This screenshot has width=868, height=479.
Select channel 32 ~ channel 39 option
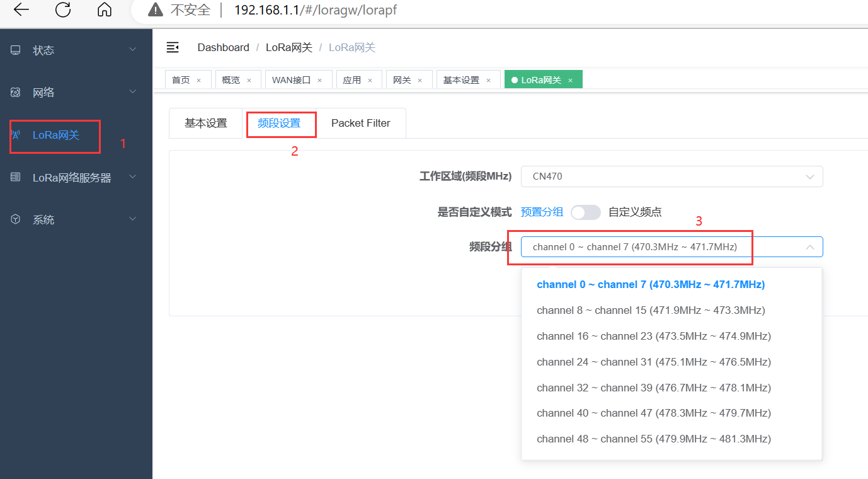click(x=671, y=388)
